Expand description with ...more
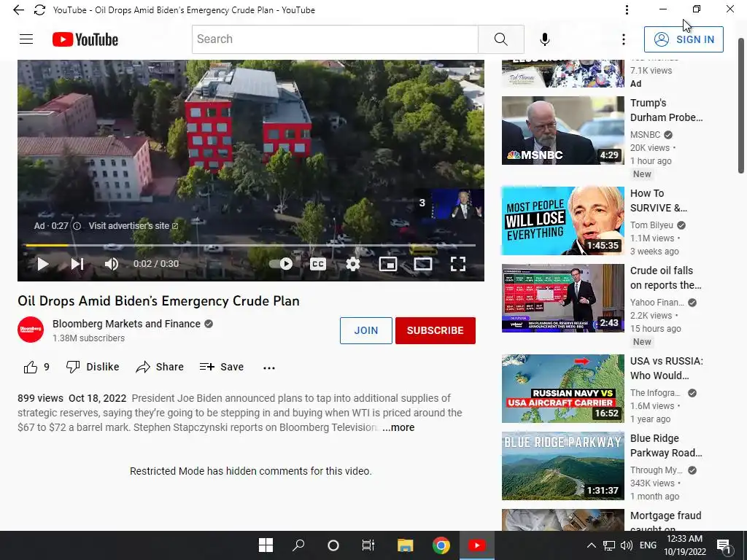The width and height of the screenshot is (747, 560). pos(398,427)
